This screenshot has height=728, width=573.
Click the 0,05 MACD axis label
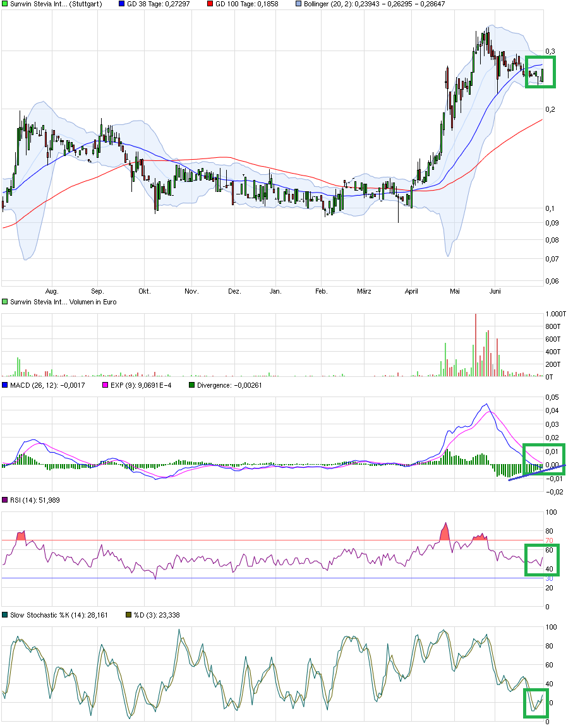552,397
